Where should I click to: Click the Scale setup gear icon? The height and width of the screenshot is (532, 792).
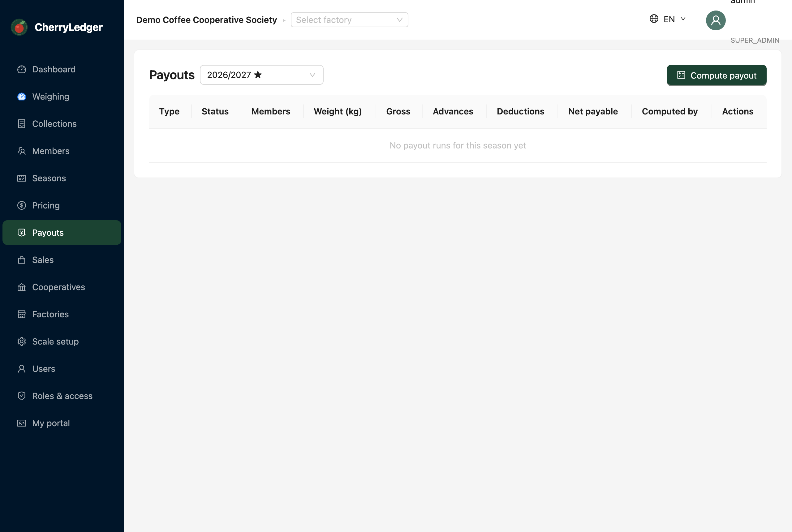click(x=22, y=341)
